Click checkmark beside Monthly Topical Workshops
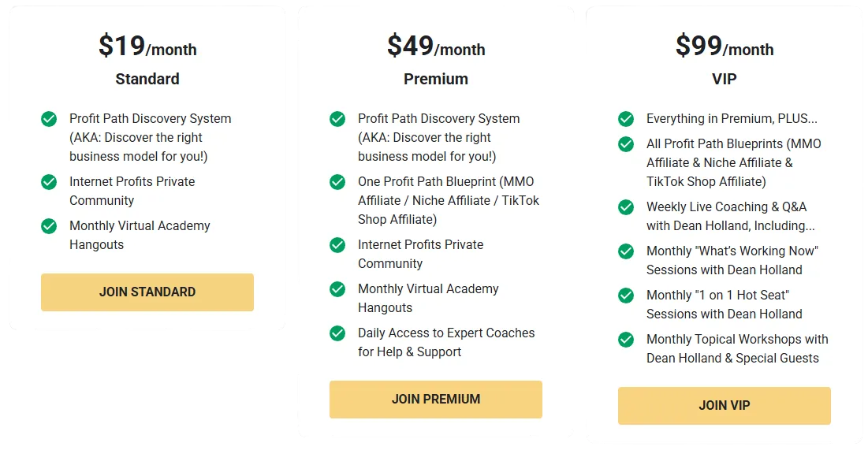Image resolution: width=868 pixels, height=450 pixels. [626, 340]
